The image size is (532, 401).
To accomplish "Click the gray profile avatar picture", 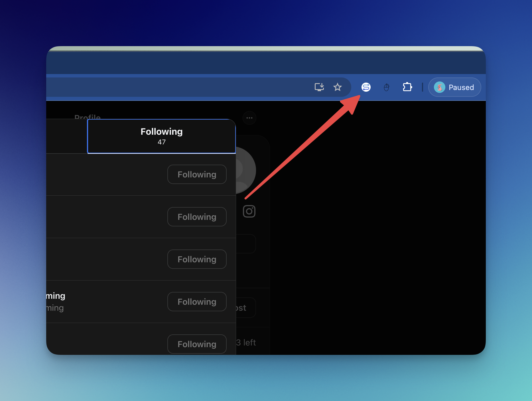I will 245,170.
